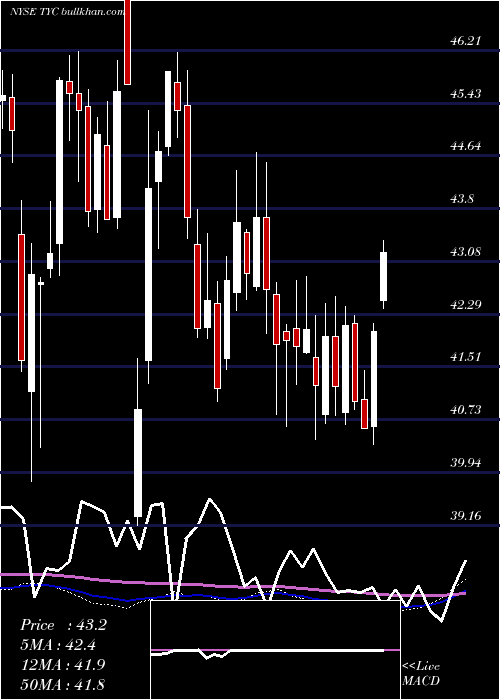Click the 40.73 price axis label

click(x=466, y=409)
